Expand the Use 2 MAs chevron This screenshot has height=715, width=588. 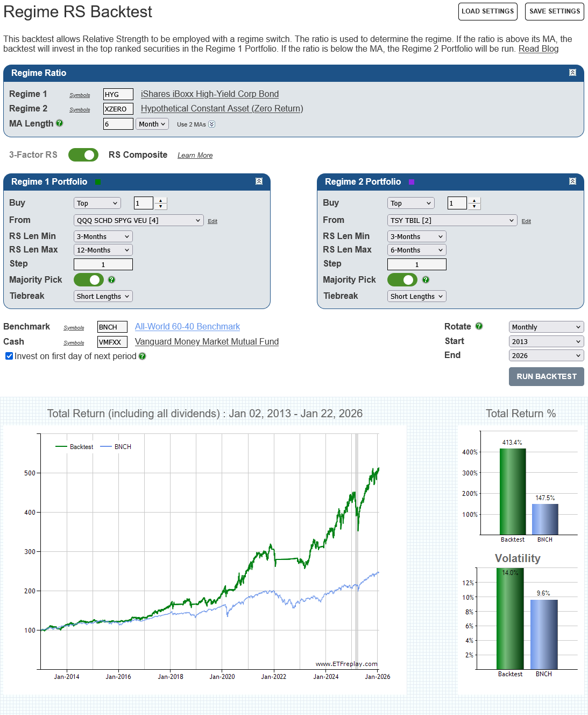coord(212,124)
